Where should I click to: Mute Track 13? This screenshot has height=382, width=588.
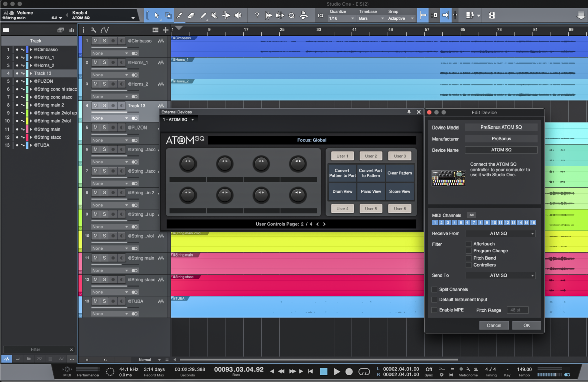point(95,106)
